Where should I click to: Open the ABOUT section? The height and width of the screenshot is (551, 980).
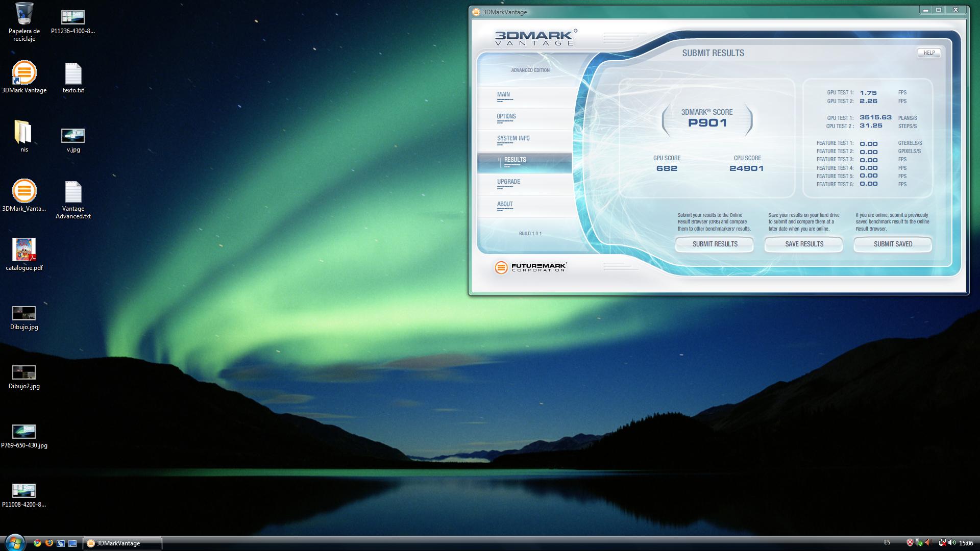click(524, 206)
